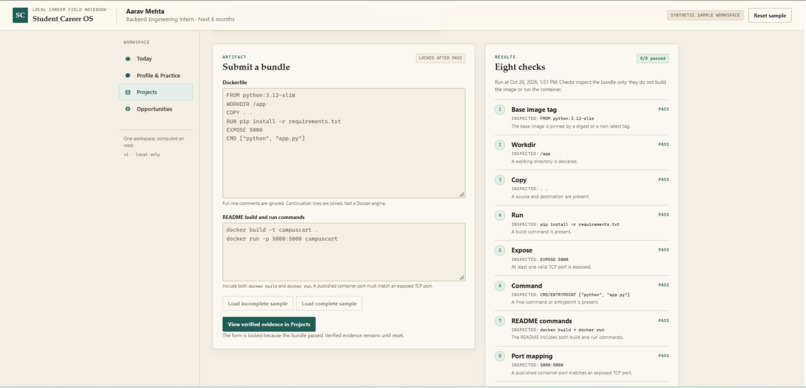Image resolution: width=806 pixels, height=388 pixels.
Task: Click the 'EXPOSE 5000' line in the Dockerfile
Action: [244, 130]
